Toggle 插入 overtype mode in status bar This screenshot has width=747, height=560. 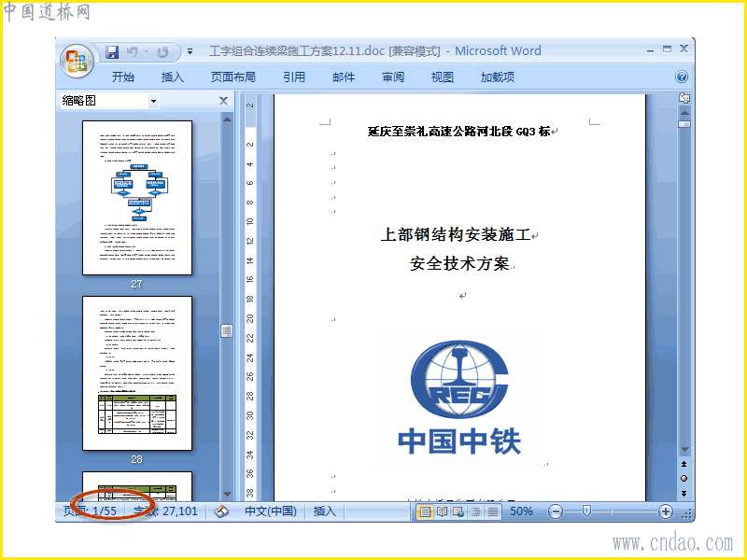324,511
